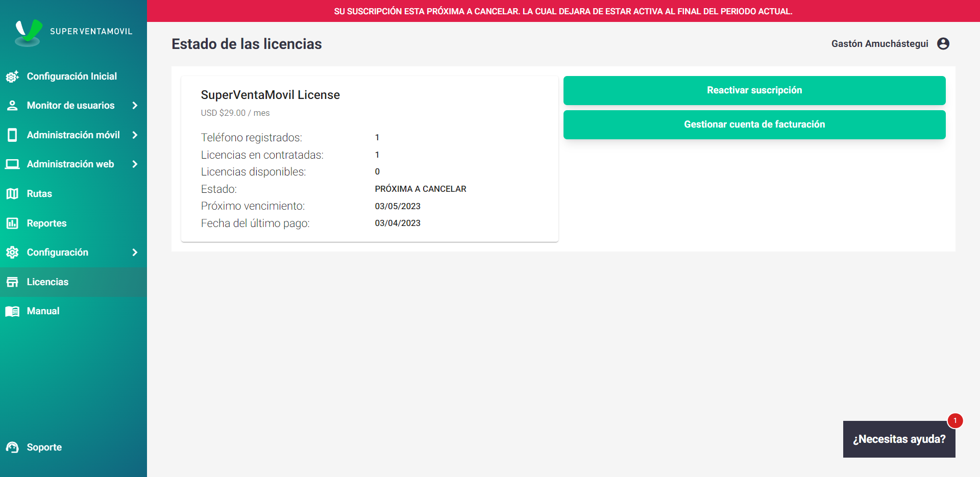Click the SuperVentaMovil logo
Screen dimensions: 980x477
(x=73, y=33)
